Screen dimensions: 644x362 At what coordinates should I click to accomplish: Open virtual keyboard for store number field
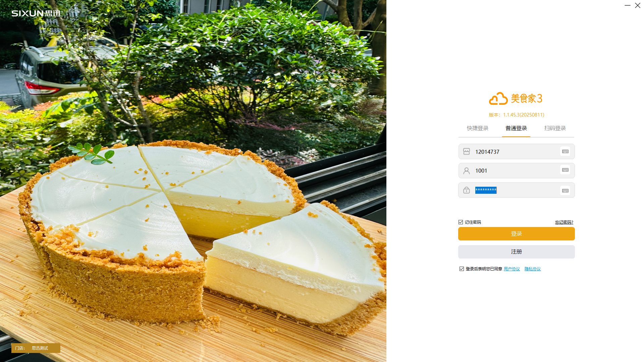click(565, 151)
